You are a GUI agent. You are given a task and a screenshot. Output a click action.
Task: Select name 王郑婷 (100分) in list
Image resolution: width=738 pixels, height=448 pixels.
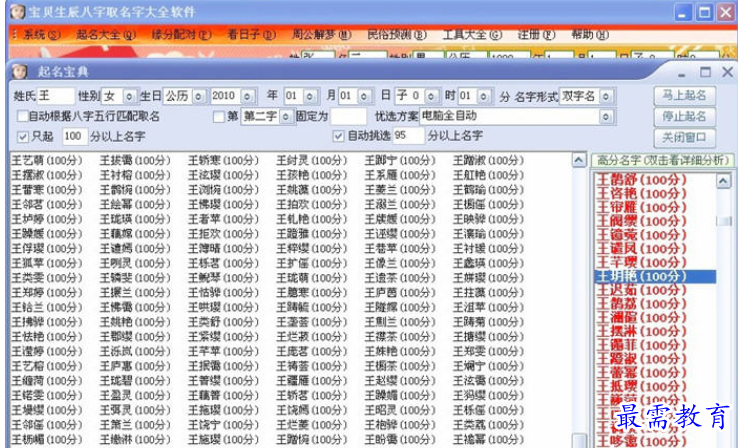click(47, 293)
